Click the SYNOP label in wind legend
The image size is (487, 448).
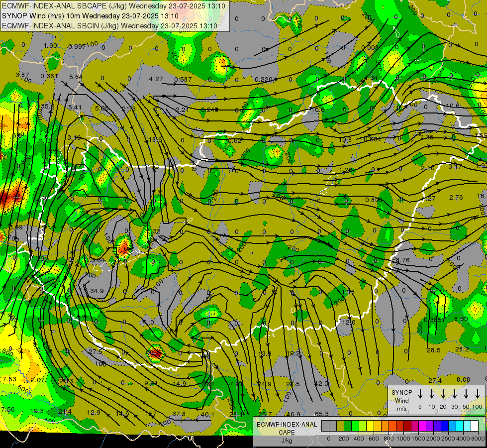[x=401, y=392]
